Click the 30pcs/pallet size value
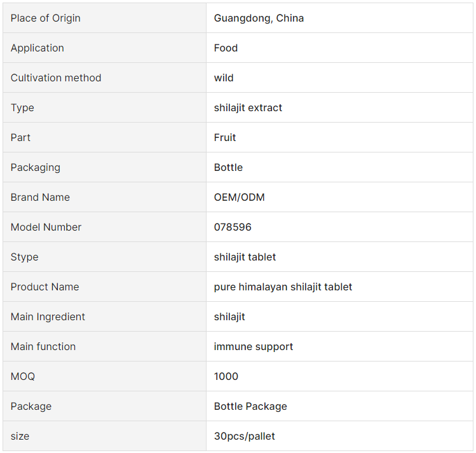This screenshot has height=453, width=476. (x=245, y=436)
